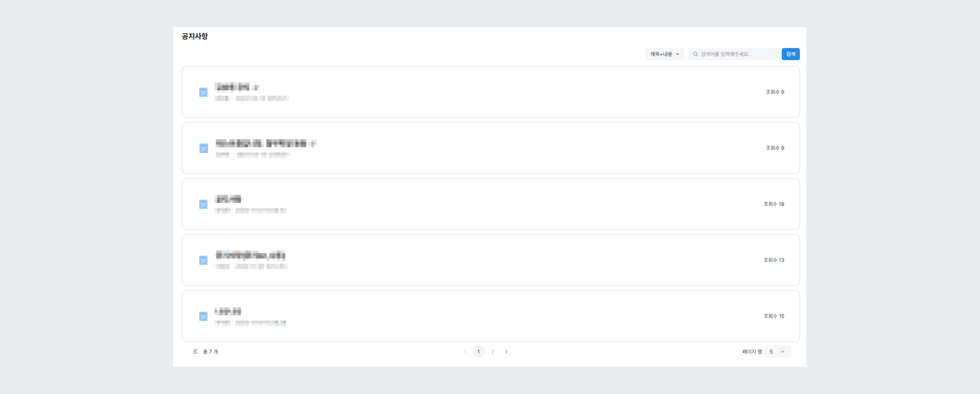This screenshot has width=980, height=394.
Task: Select page 1 in pagination
Action: coord(479,352)
